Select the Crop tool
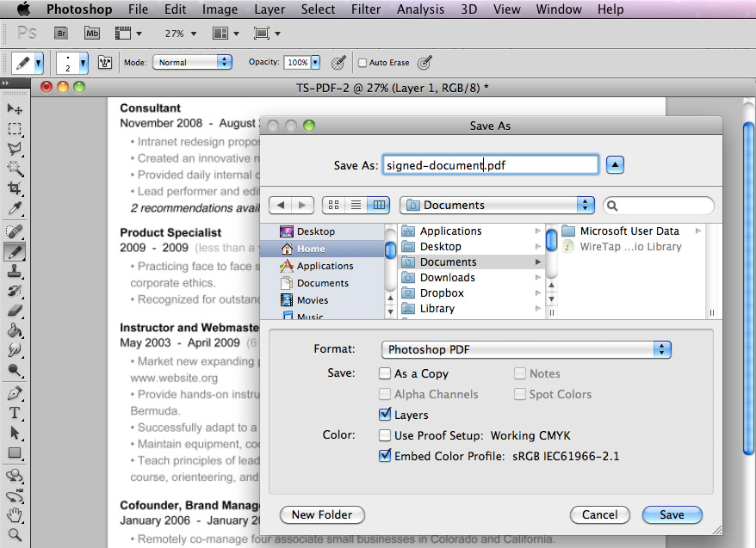Viewport: 756px width, 548px height. [x=15, y=188]
